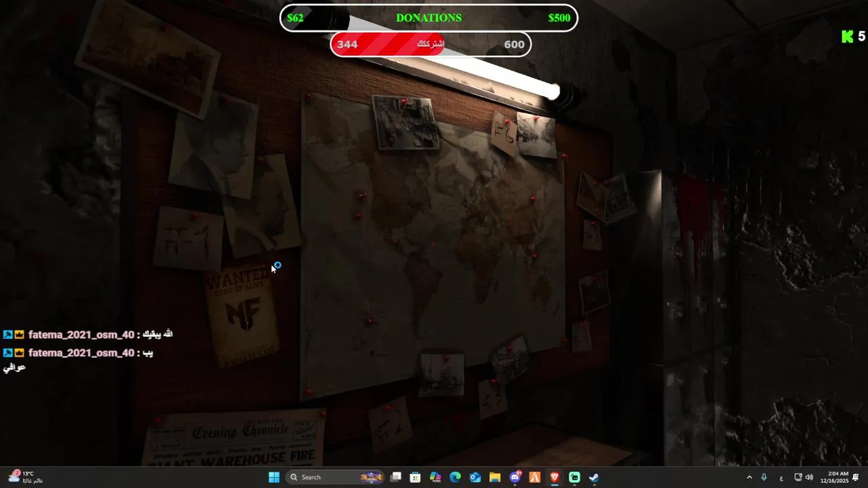Expand the hidden system tray icons
This screenshot has width=868, height=488.
click(749, 477)
